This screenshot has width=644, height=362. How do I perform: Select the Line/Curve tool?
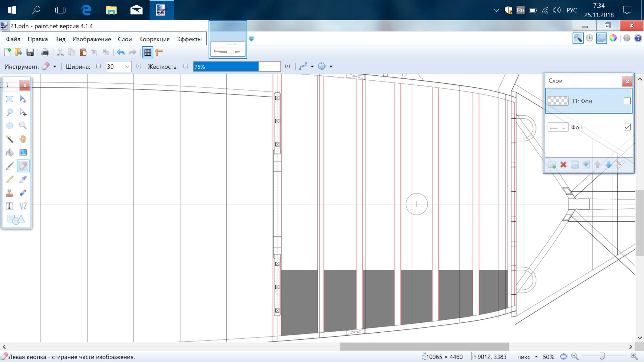click(x=23, y=206)
